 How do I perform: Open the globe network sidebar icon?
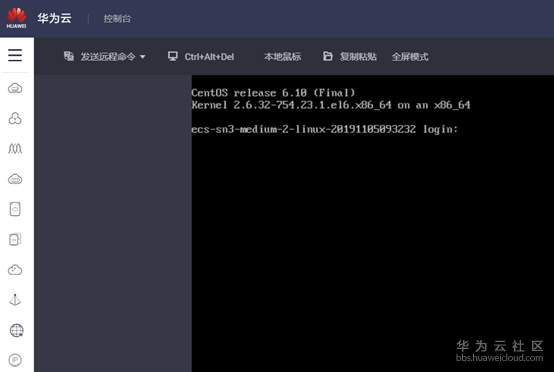coord(16,330)
